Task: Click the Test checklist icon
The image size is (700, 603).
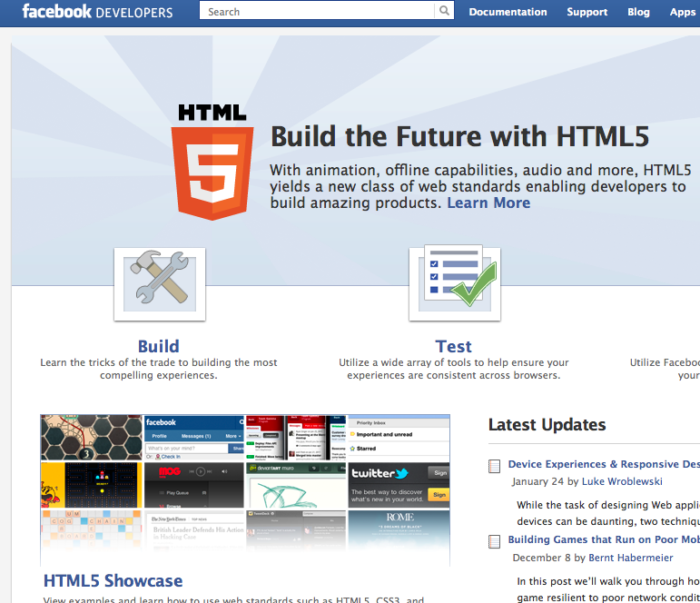Action: coord(454,282)
